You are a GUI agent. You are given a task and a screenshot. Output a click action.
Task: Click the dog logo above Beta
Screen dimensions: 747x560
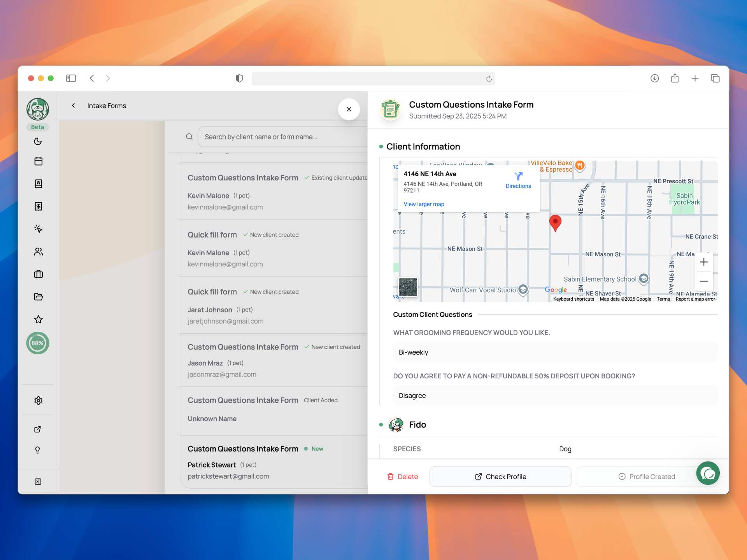38,109
